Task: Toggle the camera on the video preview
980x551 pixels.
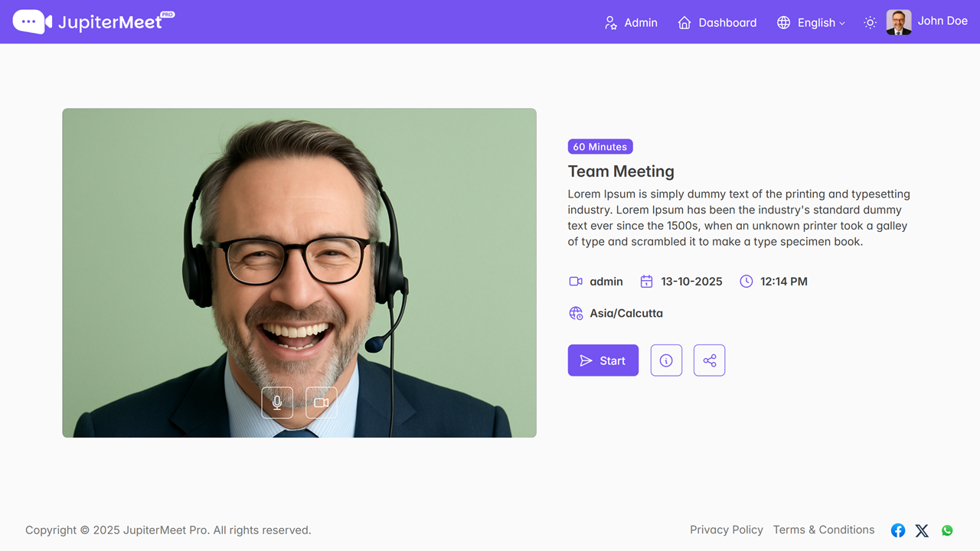Action: click(x=322, y=403)
